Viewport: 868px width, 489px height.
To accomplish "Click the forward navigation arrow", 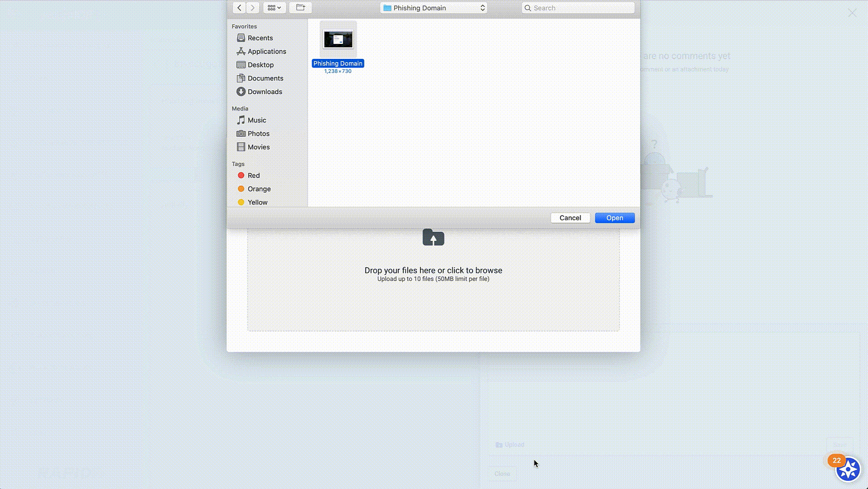I will coord(253,8).
